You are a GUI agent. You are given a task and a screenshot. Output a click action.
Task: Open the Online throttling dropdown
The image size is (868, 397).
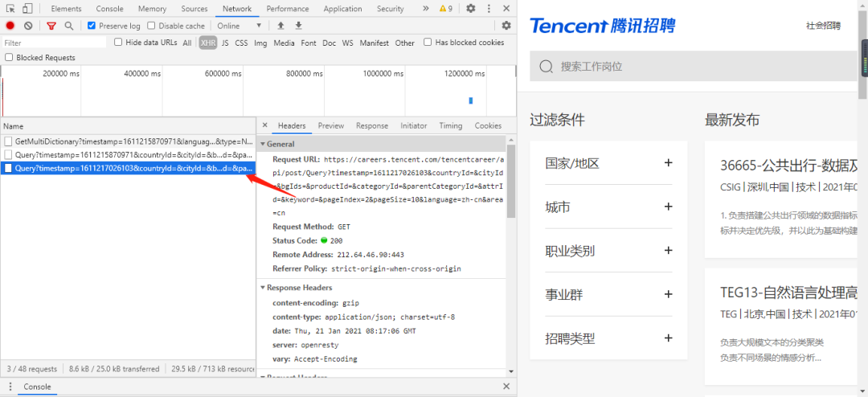click(x=240, y=26)
